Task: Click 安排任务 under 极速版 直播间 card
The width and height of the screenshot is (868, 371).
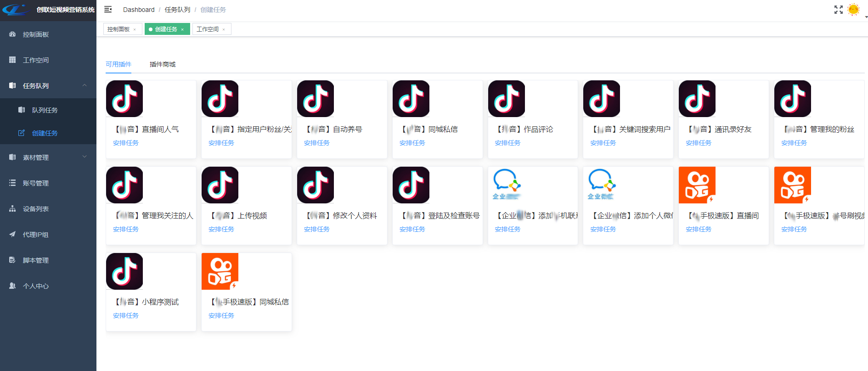Action: (x=699, y=229)
